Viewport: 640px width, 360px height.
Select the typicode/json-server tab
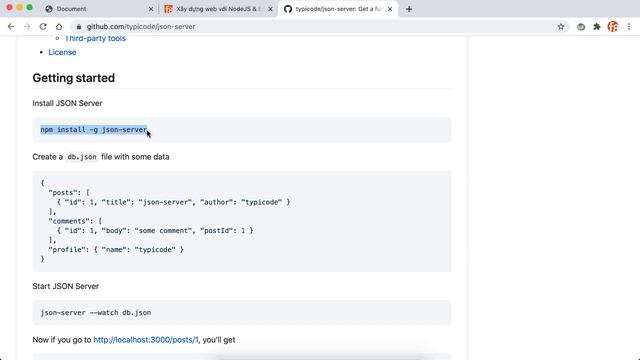[338, 9]
